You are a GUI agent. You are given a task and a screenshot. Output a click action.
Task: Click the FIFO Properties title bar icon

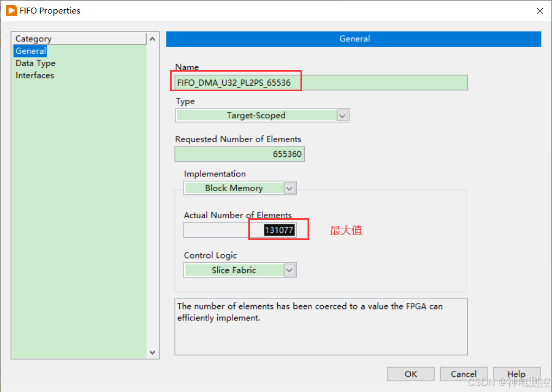11,10
